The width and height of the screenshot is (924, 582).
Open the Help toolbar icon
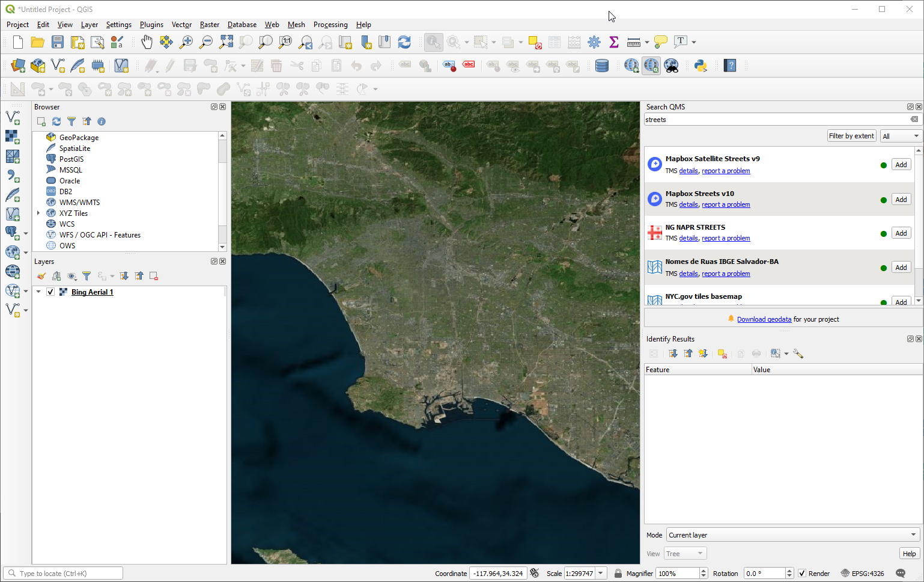[x=730, y=66]
